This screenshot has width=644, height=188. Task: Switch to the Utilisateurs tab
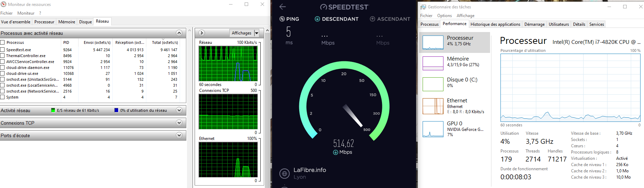pos(559,24)
